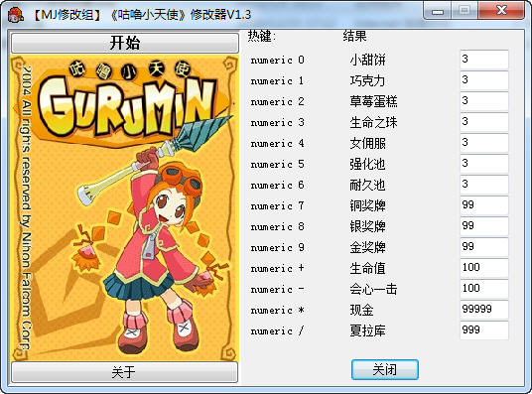The height and width of the screenshot is (394, 532).
Task: Click the trainer app icon in title bar
Action: [x=16, y=15]
